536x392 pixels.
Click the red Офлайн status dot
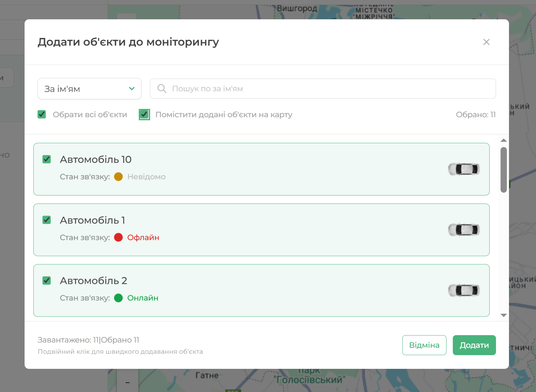tap(119, 238)
